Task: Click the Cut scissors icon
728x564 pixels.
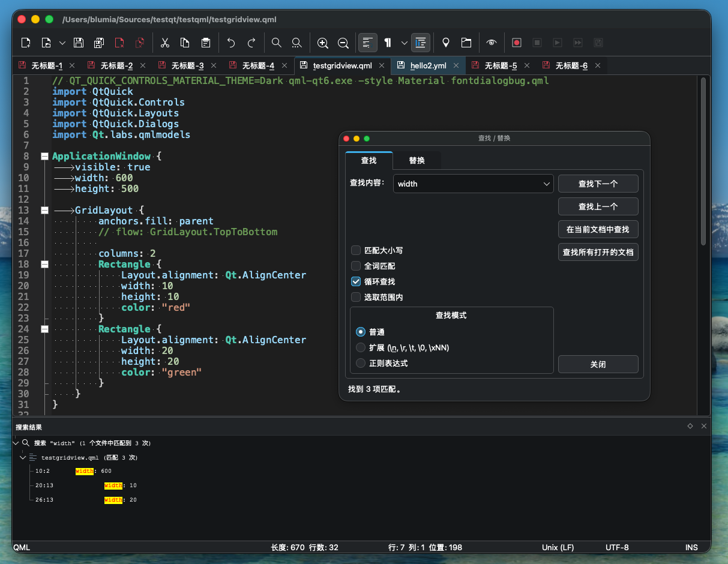Action: pyautogui.click(x=165, y=43)
